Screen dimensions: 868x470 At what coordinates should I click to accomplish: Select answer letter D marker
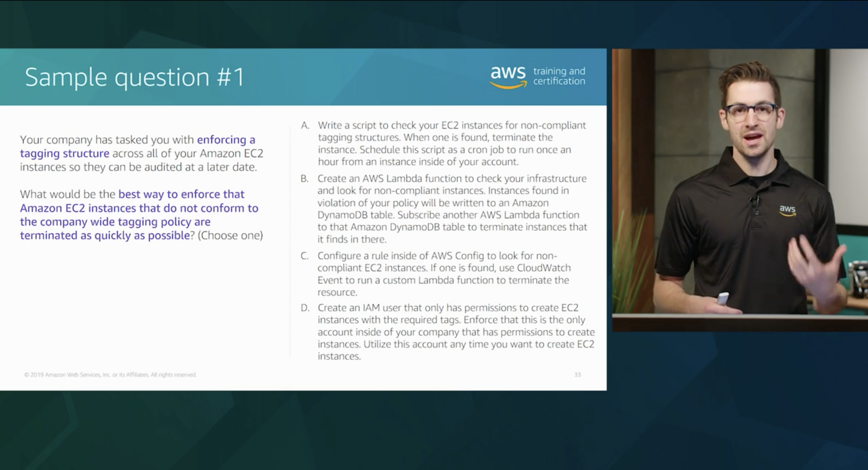pyautogui.click(x=305, y=308)
